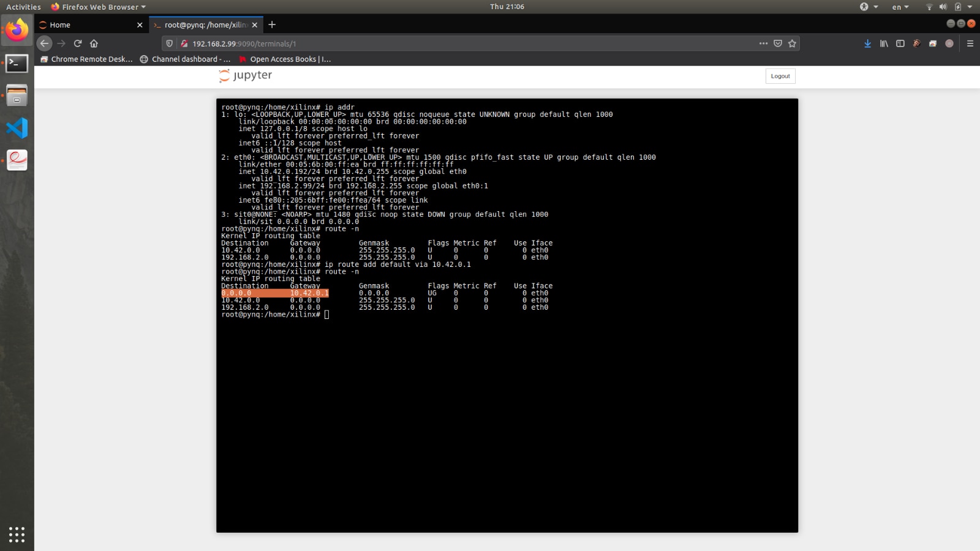
Task: Show tracking protection shield info
Action: coord(170,43)
